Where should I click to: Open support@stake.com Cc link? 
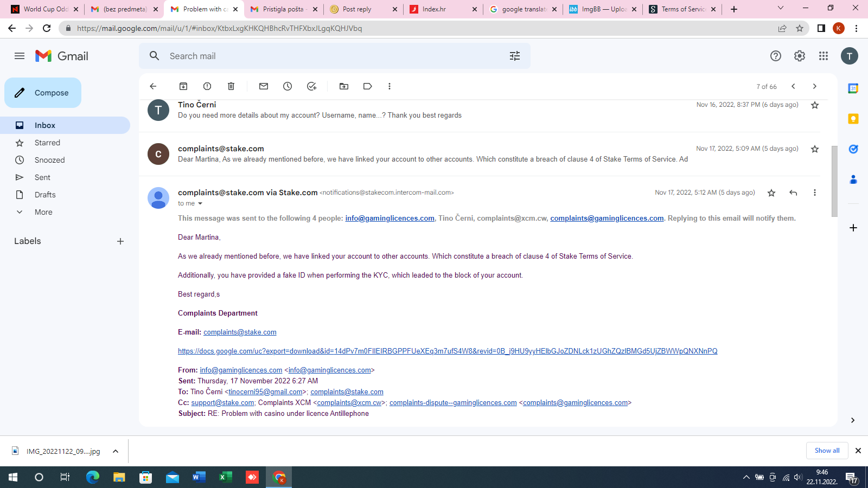(222, 403)
